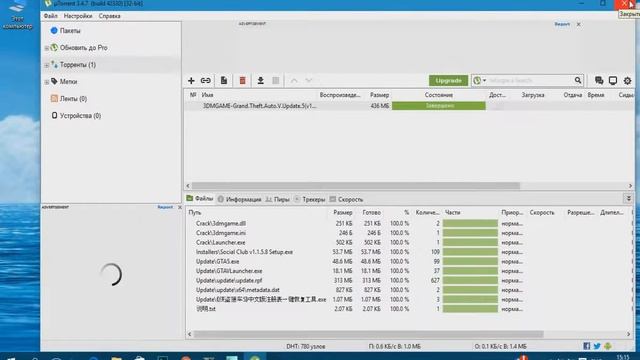Viewport: 640px width, 360px height.
Task: Open remote monitor icon in toolbar
Action: pos(613,80)
